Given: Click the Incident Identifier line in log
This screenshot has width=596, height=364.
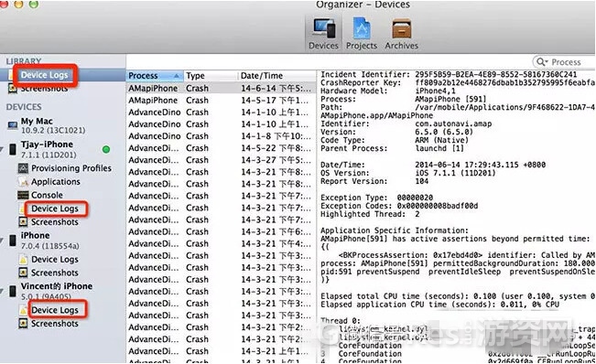Looking at the screenshot, I should (x=449, y=74).
